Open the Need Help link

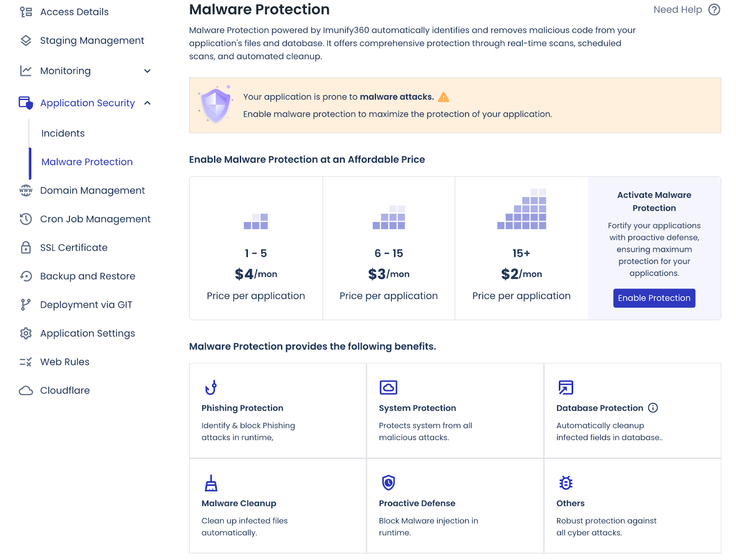click(677, 9)
